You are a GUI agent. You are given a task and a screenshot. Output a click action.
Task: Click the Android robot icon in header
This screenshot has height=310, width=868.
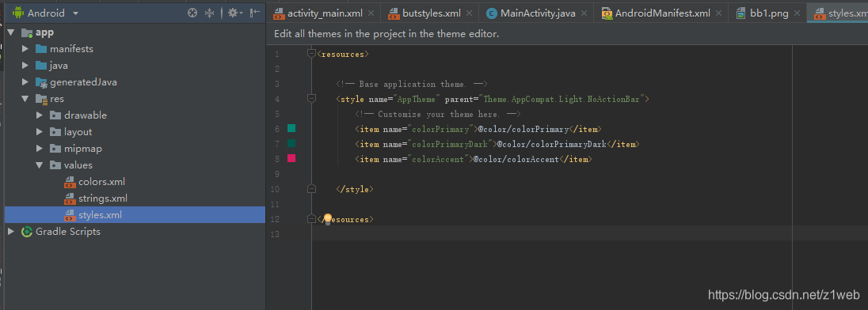pos(18,13)
